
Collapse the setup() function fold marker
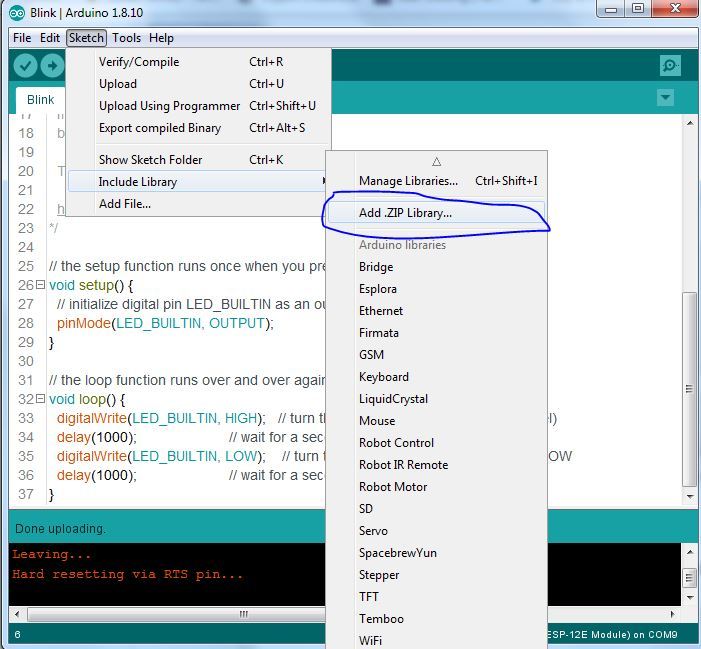pyautogui.click(x=40, y=284)
